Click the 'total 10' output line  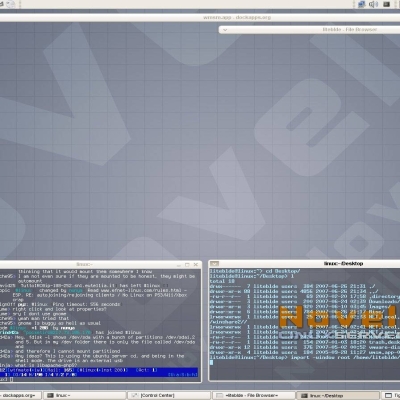(222, 281)
